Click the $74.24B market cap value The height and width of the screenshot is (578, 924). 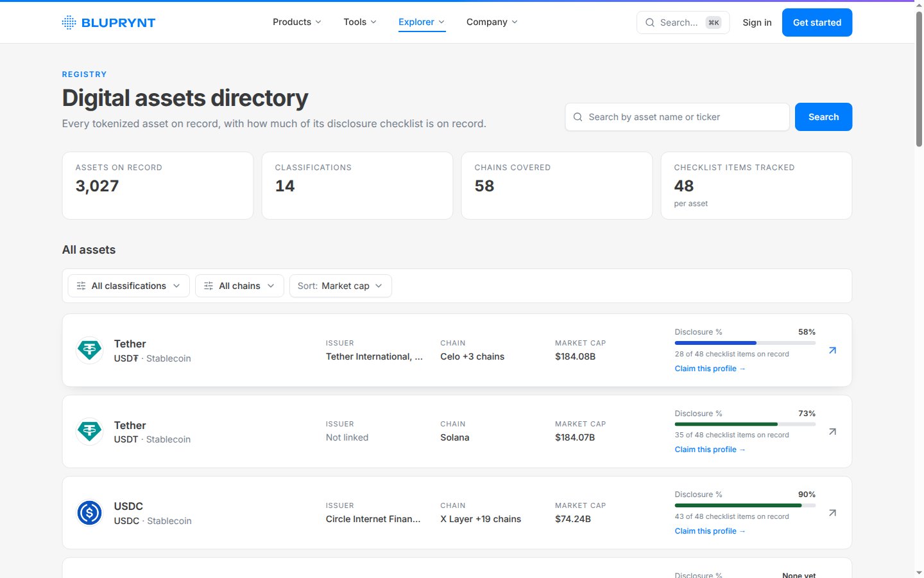tap(573, 519)
